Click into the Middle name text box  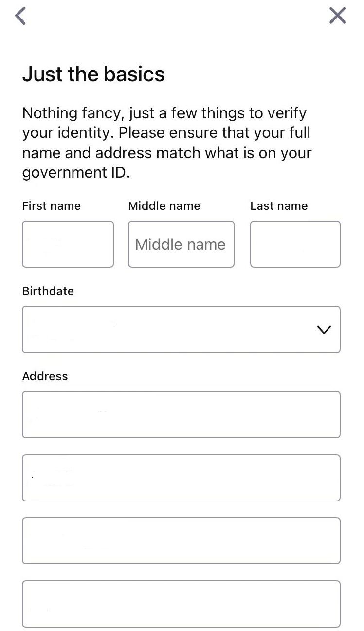click(181, 244)
